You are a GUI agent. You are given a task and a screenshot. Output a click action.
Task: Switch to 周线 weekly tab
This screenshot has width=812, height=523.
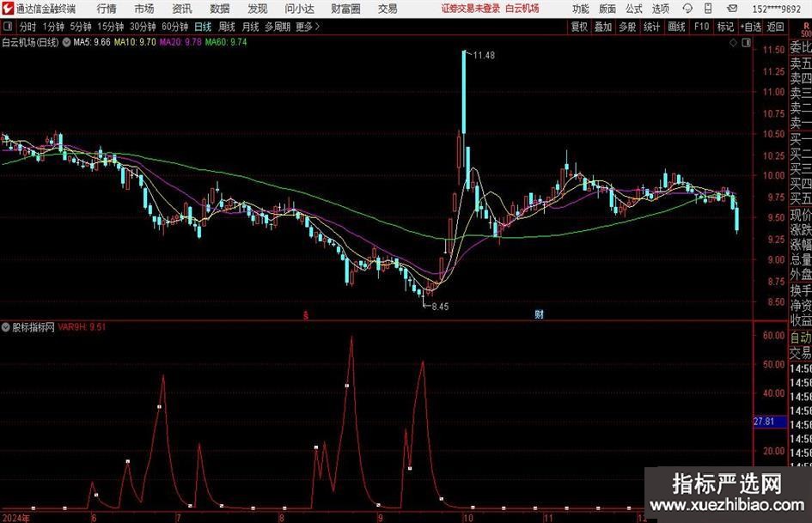[227, 27]
